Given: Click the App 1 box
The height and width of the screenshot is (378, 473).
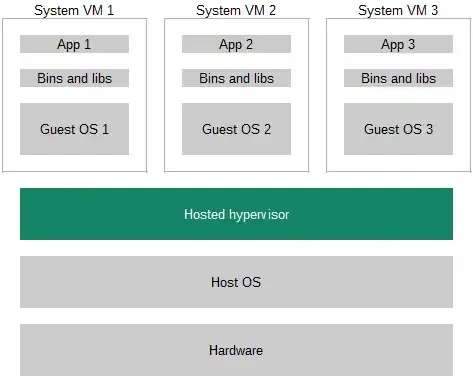Looking at the screenshot, I should coord(74,44).
